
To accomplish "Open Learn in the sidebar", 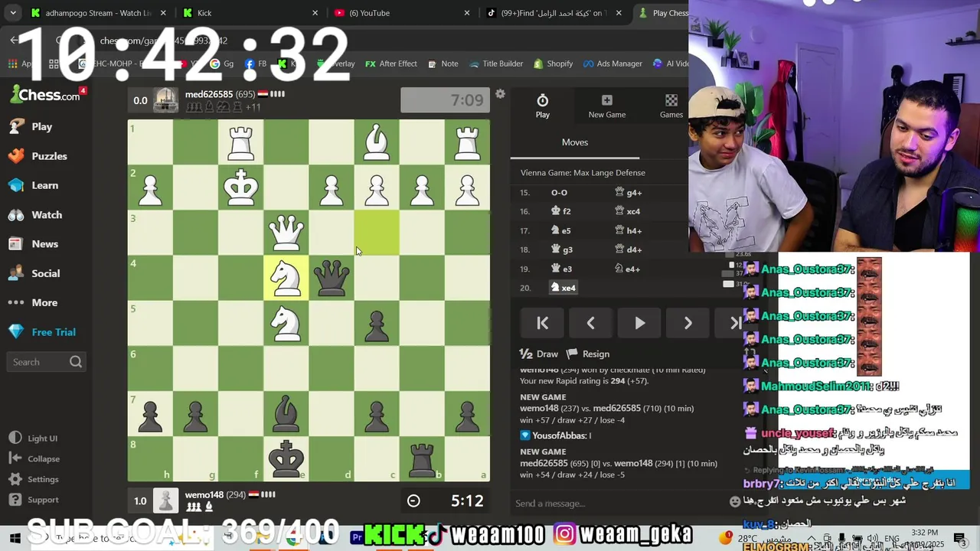I will (34, 185).
